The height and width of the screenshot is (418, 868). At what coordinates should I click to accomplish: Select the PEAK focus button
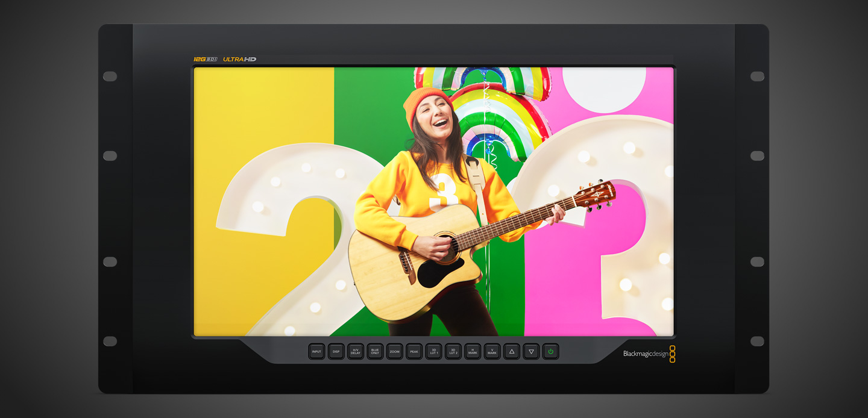click(x=414, y=351)
